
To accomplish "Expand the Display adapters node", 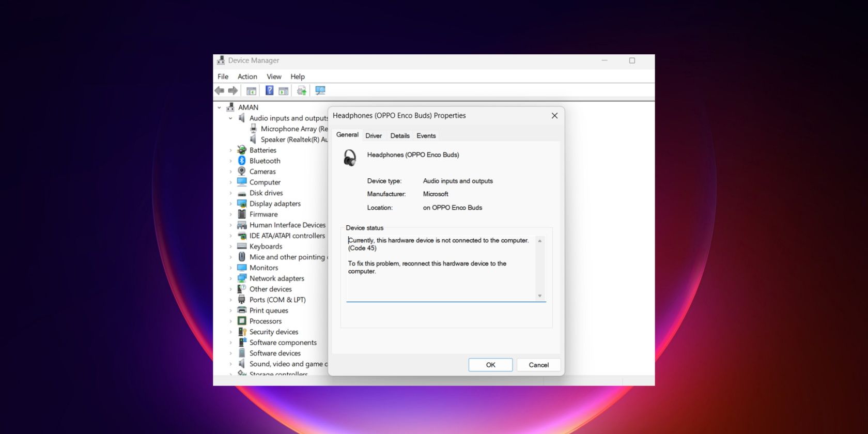I will pos(231,204).
